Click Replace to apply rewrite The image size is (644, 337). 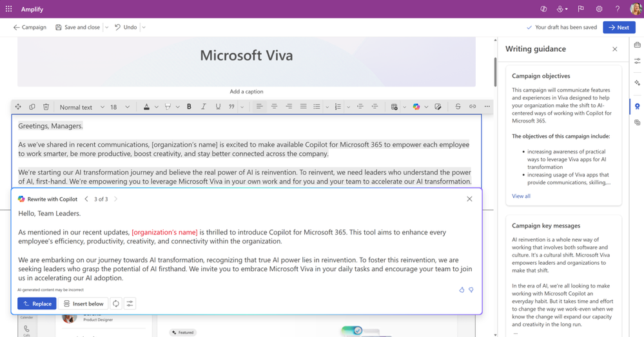tap(37, 303)
